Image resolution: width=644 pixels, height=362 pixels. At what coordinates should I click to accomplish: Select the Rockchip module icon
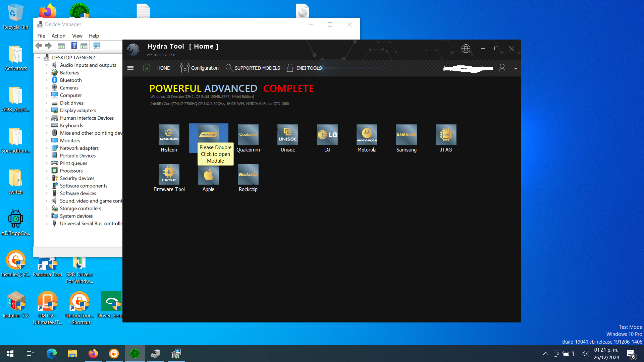[x=248, y=174]
